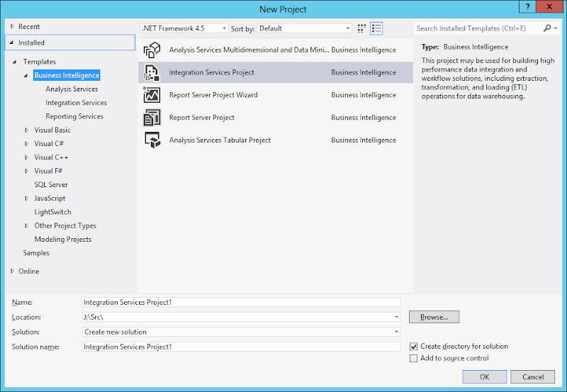Click the Browse... button
The height and width of the screenshot is (392, 567).
point(434,317)
